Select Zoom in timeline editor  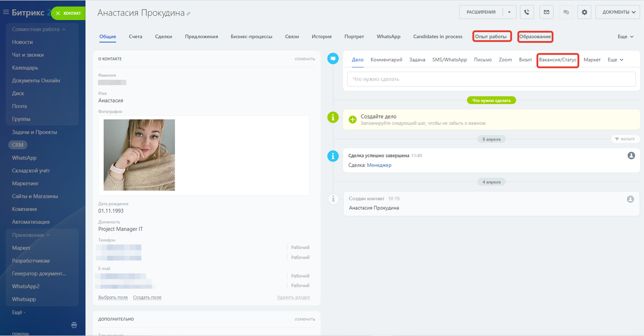505,60
